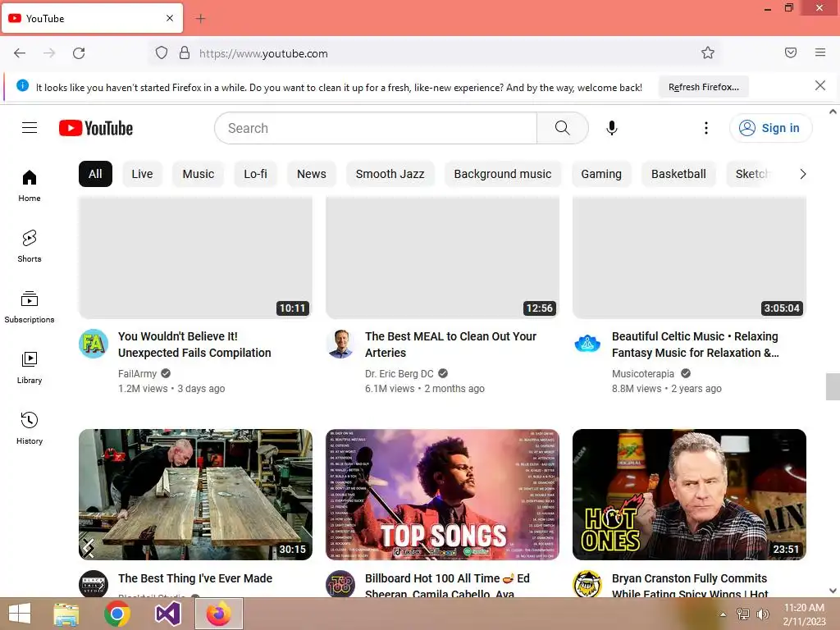Screen dimensions: 840x630
Task: Open Firefox application menu
Action: coord(820,52)
